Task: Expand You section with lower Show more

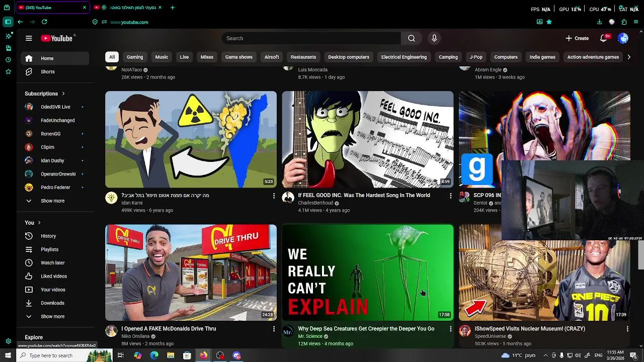Action: pyautogui.click(x=55, y=316)
